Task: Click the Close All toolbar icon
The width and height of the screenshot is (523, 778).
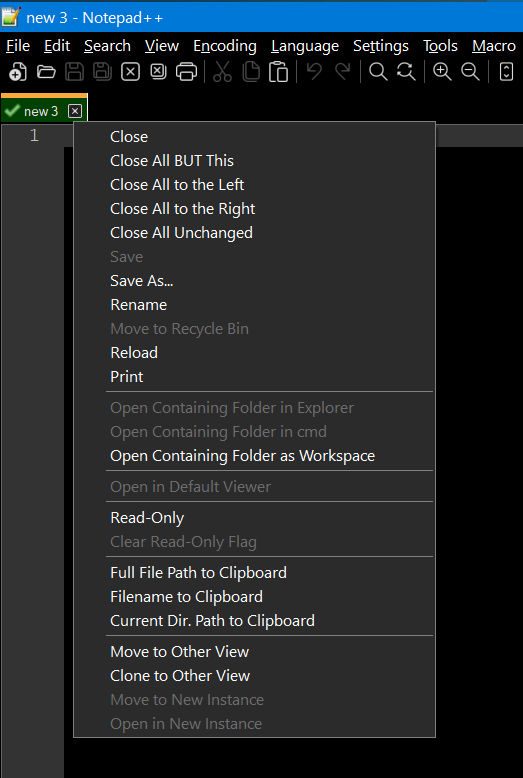Action: point(158,72)
